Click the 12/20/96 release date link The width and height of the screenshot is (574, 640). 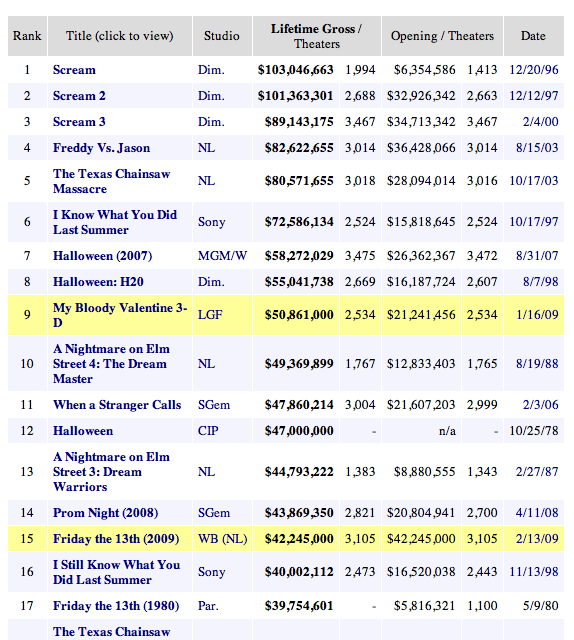tap(534, 70)
